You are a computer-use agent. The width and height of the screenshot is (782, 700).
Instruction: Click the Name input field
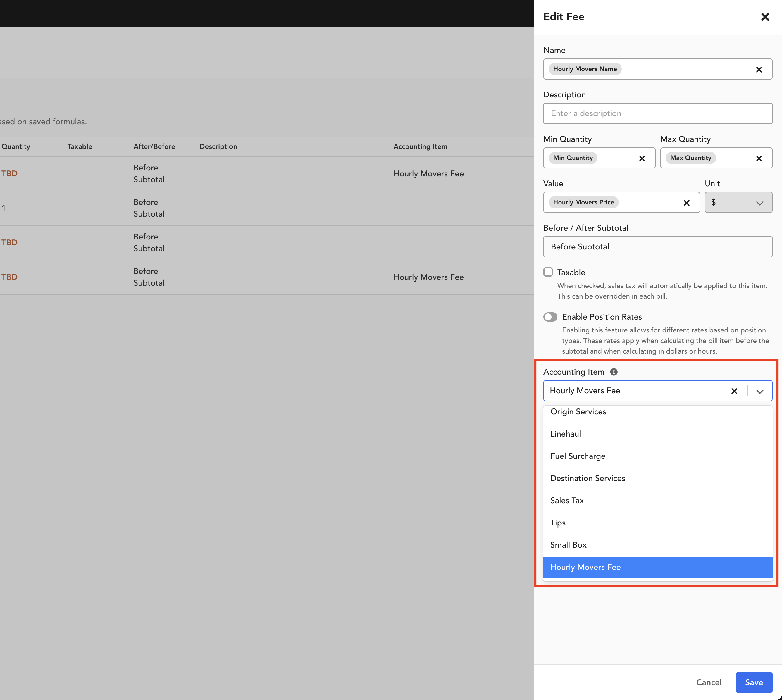pyautogui.click(x=657, y=69)
